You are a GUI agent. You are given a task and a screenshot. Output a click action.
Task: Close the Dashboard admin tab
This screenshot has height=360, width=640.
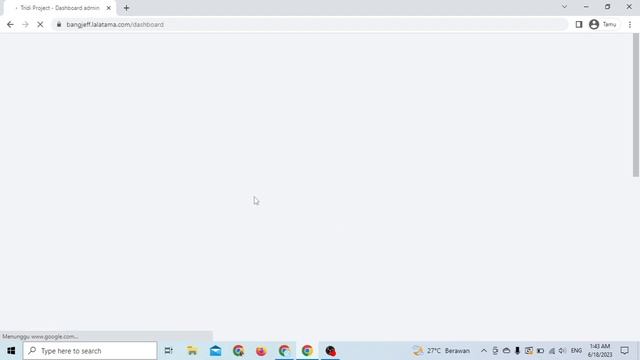pos(109,8)
